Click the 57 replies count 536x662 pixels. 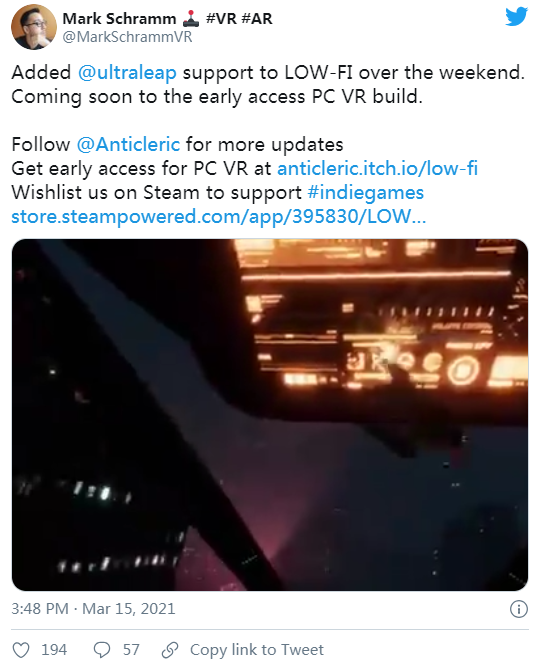click(x=131, y=649)
